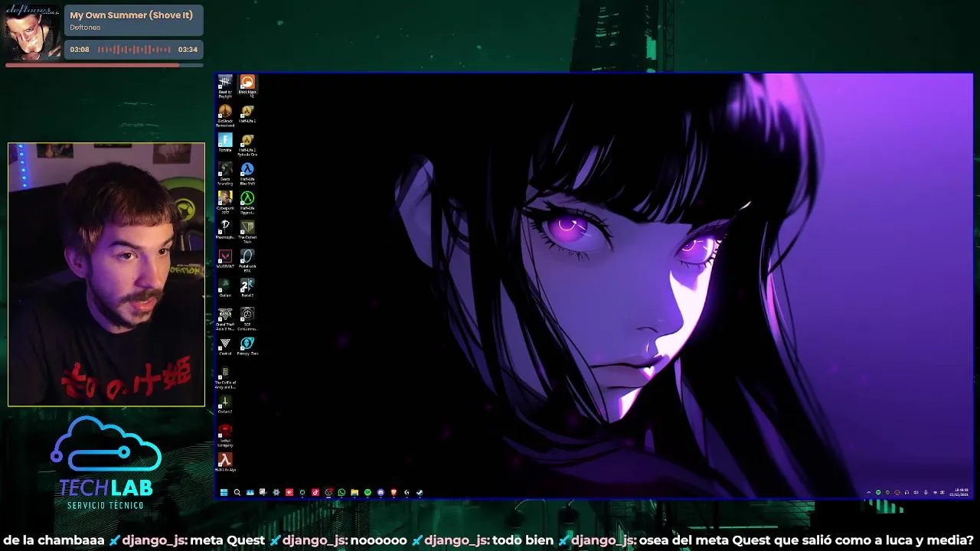Expand hidden system tray icons chevron
Screen dimensions: 980x551
coord(869,492)
